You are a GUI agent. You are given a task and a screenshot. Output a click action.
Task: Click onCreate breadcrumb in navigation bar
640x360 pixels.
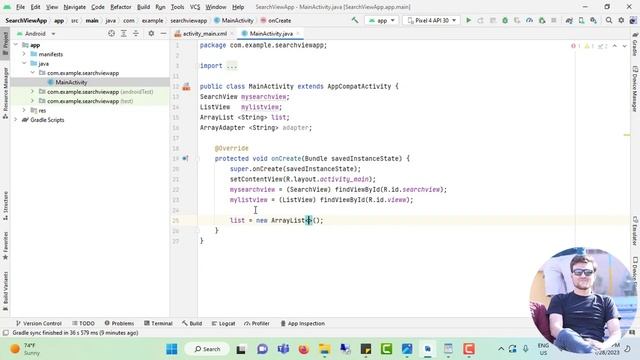click(x=276, y=20)
